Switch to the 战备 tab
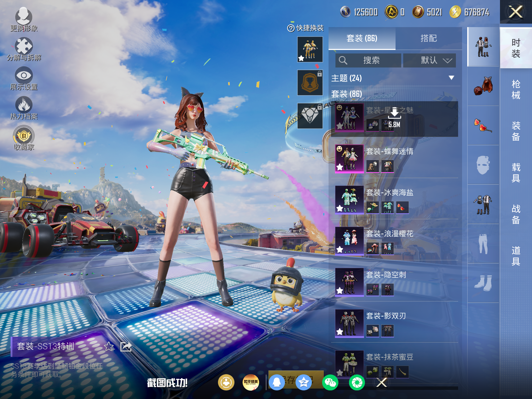 (516, 214)
